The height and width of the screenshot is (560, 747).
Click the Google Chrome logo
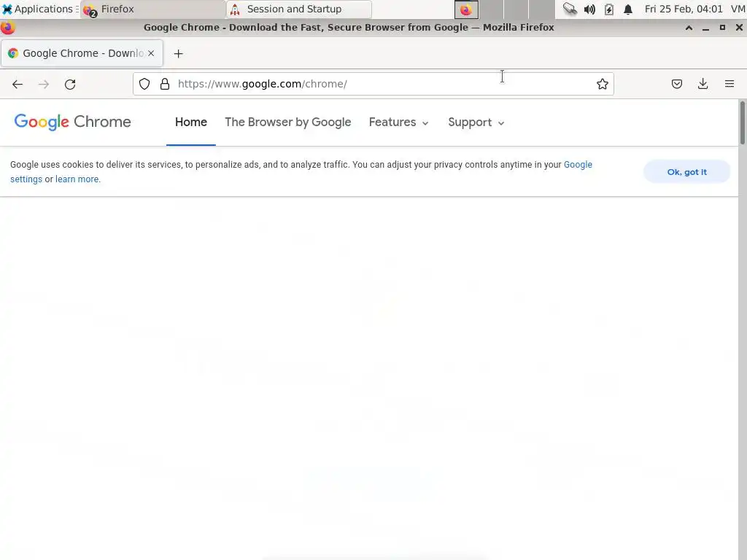click(72, 122)
